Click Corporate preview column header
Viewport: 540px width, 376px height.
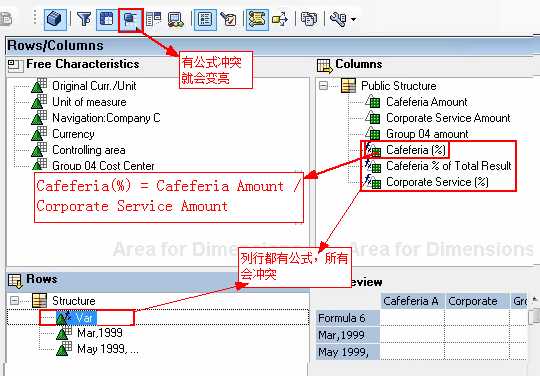coord(477,301)
